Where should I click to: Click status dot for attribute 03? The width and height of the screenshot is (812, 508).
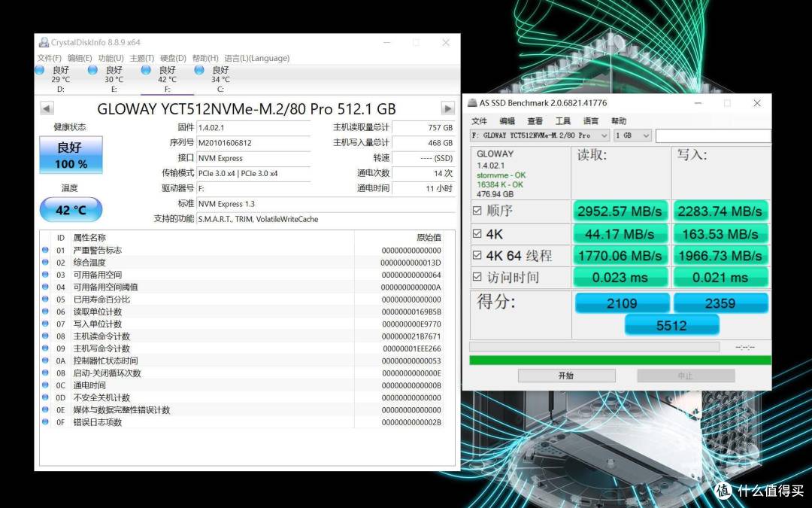[45, 275]
